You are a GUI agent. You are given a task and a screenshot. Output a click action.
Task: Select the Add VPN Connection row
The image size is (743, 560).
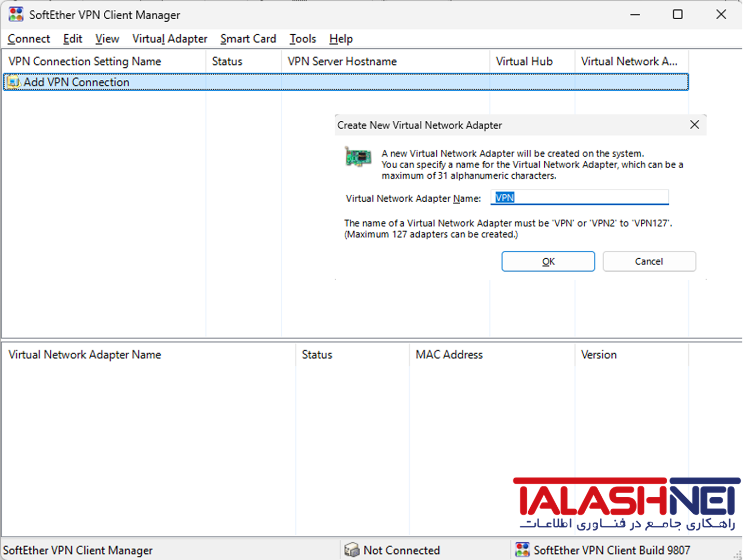346,82
